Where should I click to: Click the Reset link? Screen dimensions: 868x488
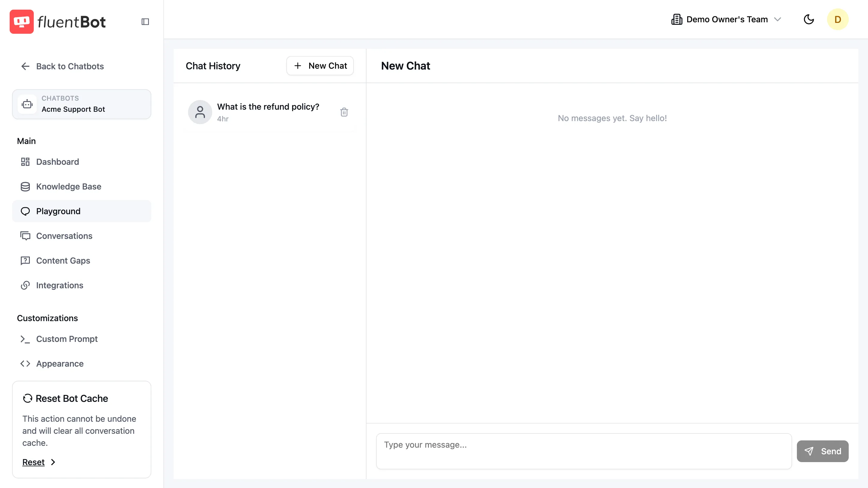[x=33, y=462]
